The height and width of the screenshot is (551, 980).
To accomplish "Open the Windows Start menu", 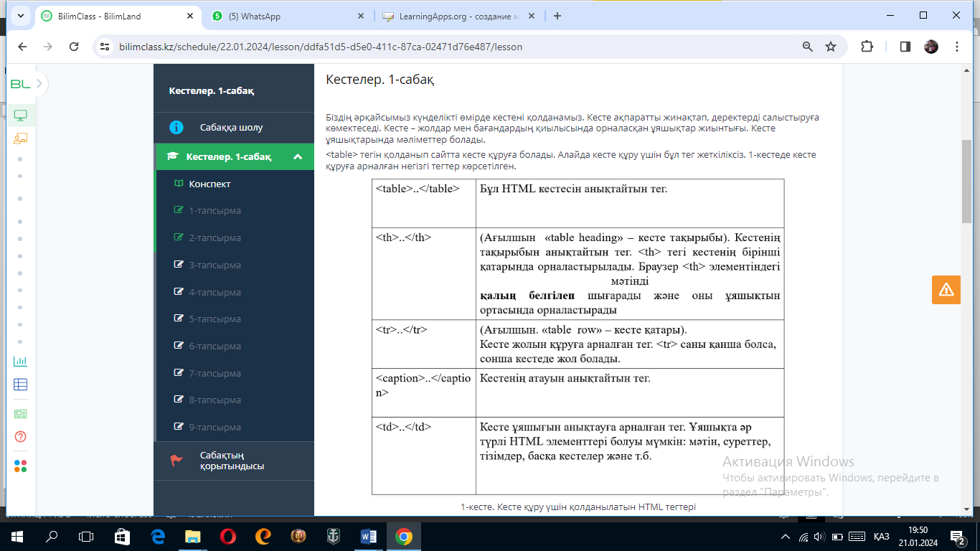I will 17,536.
